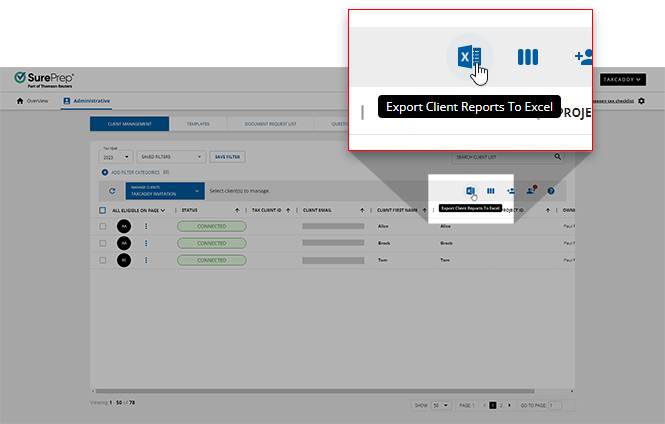The width and height of the screenshot is (665, 424).
Task: Open the user icon with red badge
Action: 531,190
